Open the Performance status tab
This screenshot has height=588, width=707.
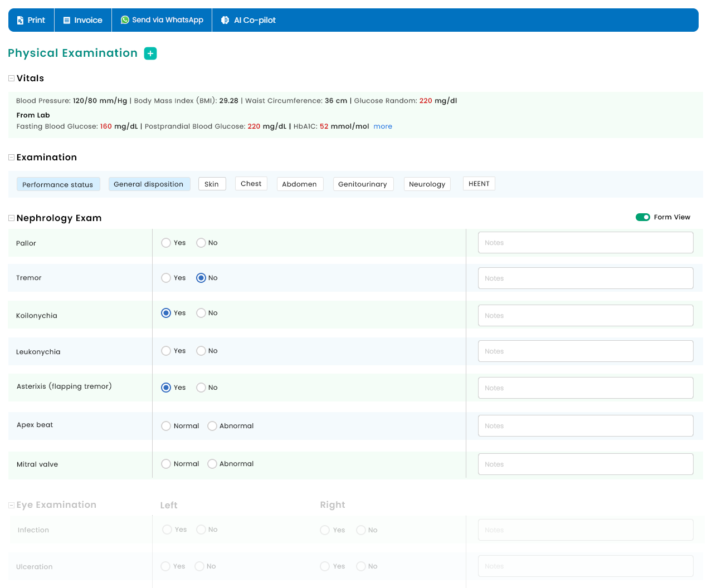pyautogui.click(x=58, y=184)
